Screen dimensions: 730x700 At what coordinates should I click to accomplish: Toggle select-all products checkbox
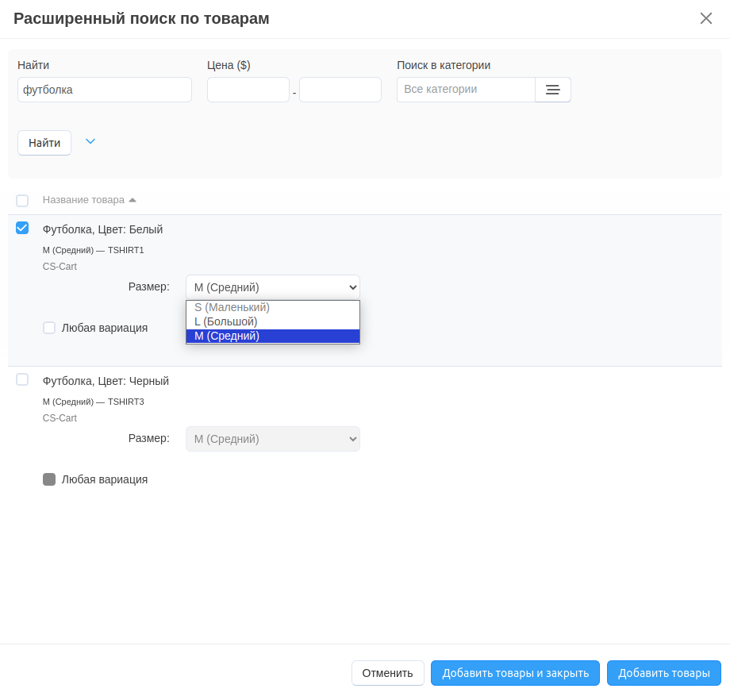(22, 201)
